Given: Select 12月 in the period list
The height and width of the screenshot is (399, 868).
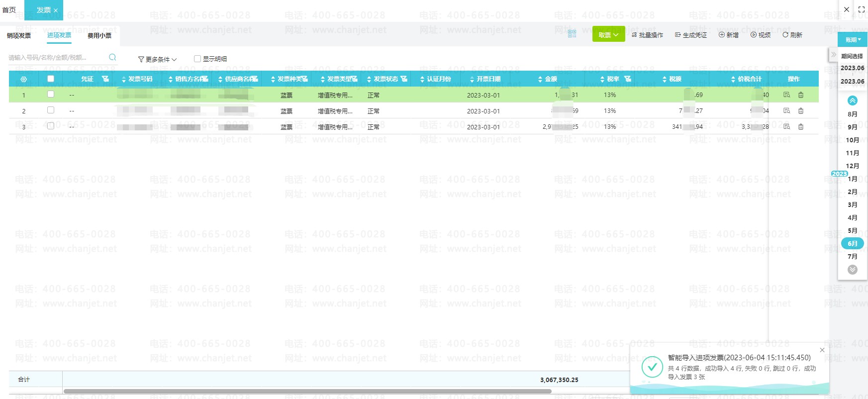Looking at the screenshot, I should pos(853,166).
